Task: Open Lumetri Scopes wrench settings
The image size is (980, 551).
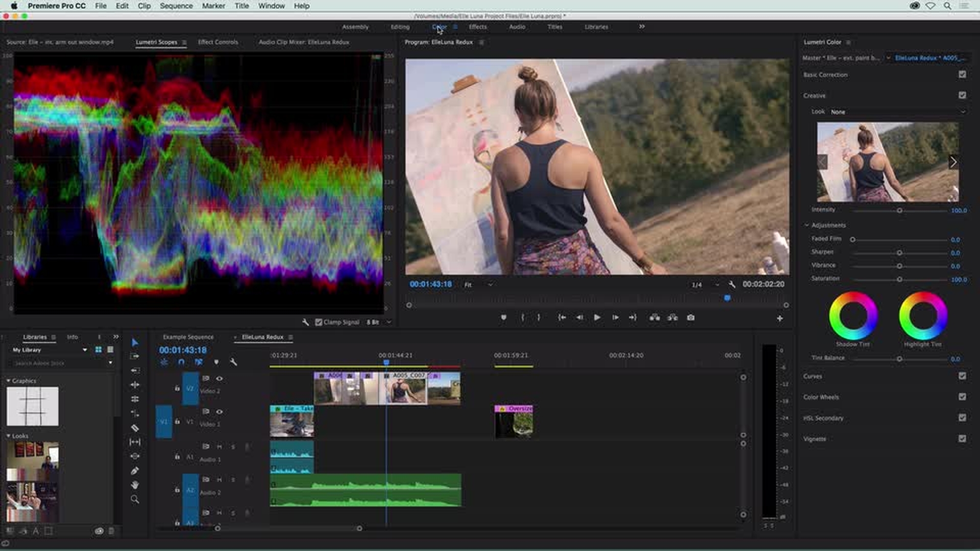Action: (305, 322)
